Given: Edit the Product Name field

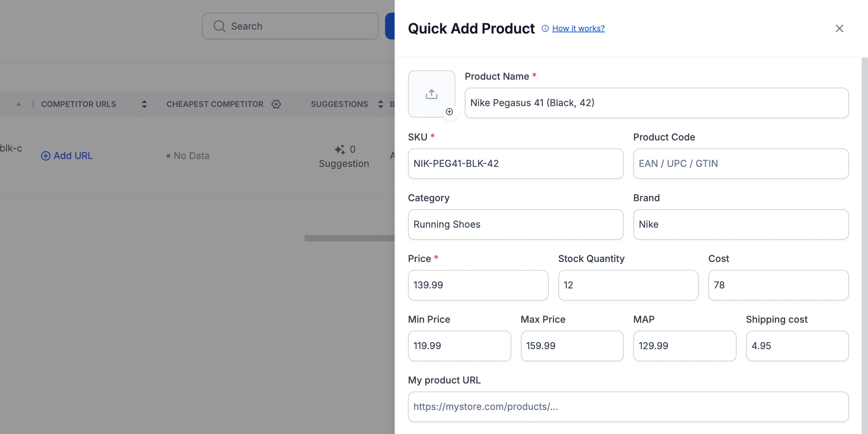Looking at the screenshot, I should (x=657, y=103).
